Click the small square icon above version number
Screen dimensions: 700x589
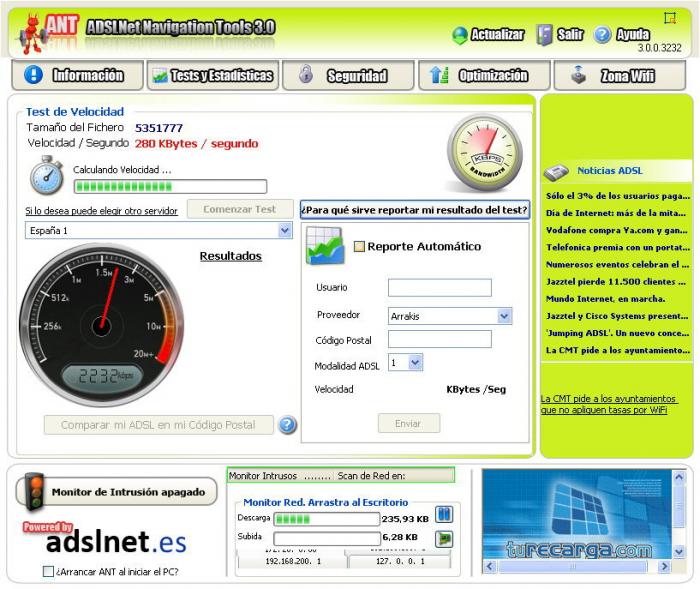[x=670, y=18]
